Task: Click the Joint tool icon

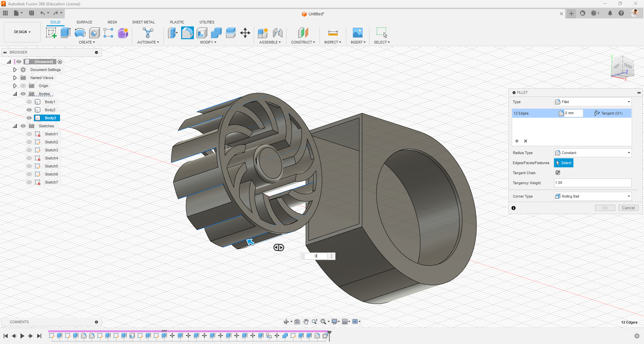Action: coord(278,33)
